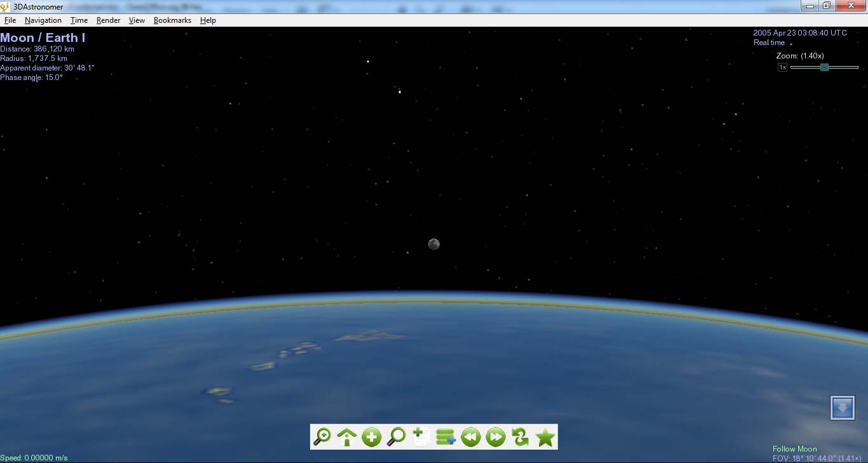868x463 pixels.
Task: Click the green house home icon
Action: coord(347,437)
